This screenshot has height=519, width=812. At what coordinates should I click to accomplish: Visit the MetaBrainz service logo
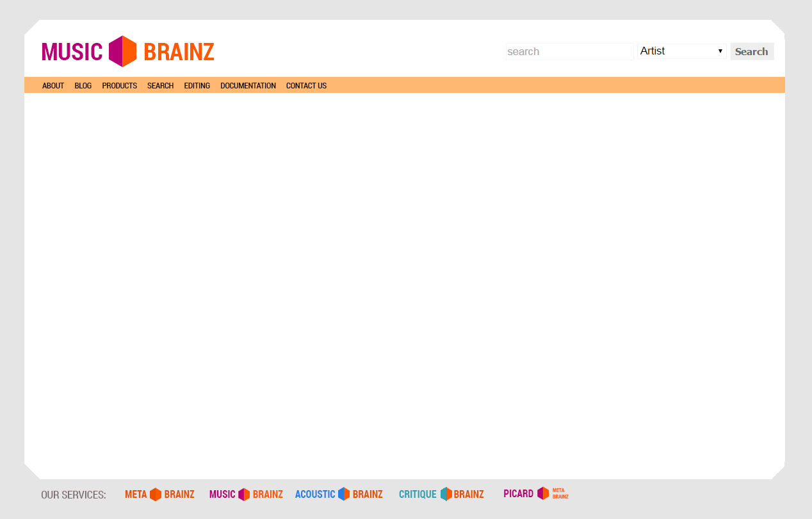point(159,494)
